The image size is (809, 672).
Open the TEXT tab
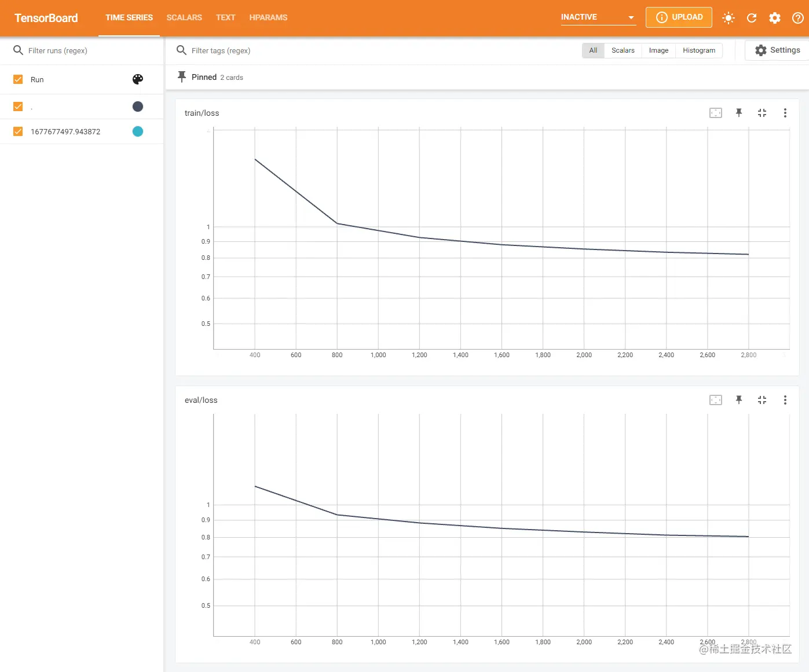point(225,18)
